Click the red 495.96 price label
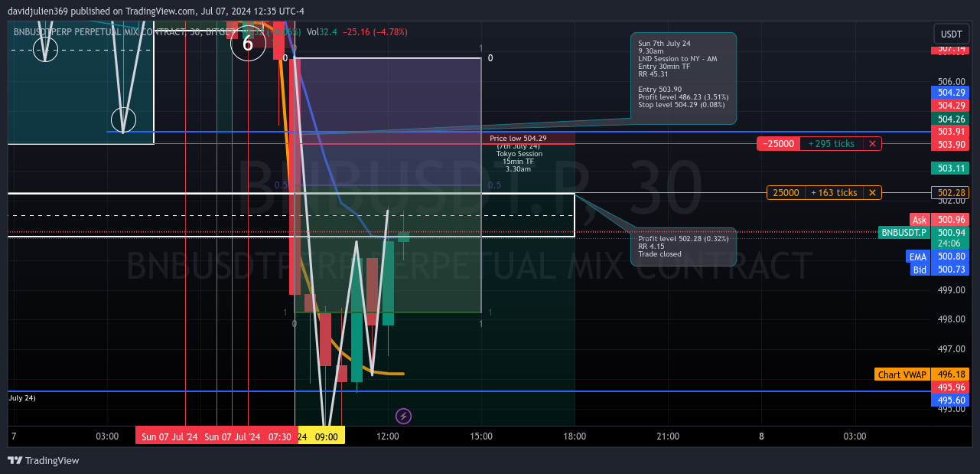The width and height of the screenshot is (980, 474). coord(950,387)
